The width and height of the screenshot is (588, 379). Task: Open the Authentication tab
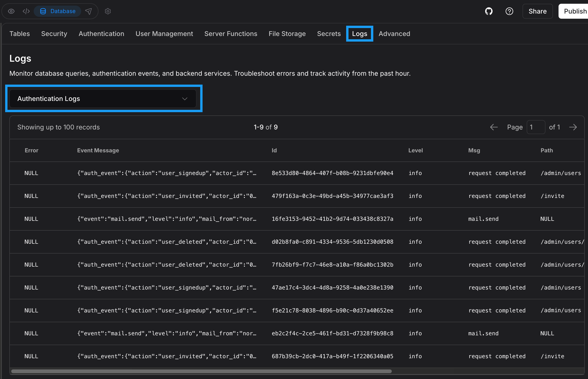coord(101,34)
